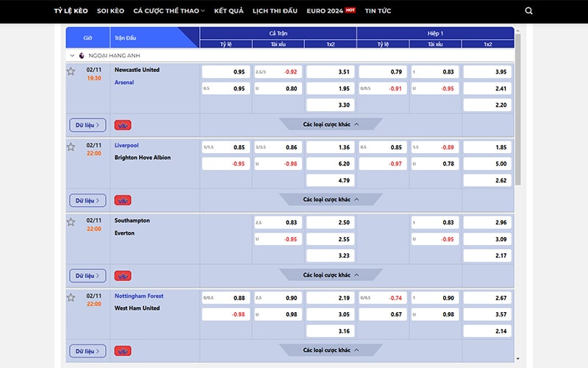This screenshot has width=588, height=368.
Task: Click Dữ liệu button for Newcastle match
Action: [x=87, y=125]
